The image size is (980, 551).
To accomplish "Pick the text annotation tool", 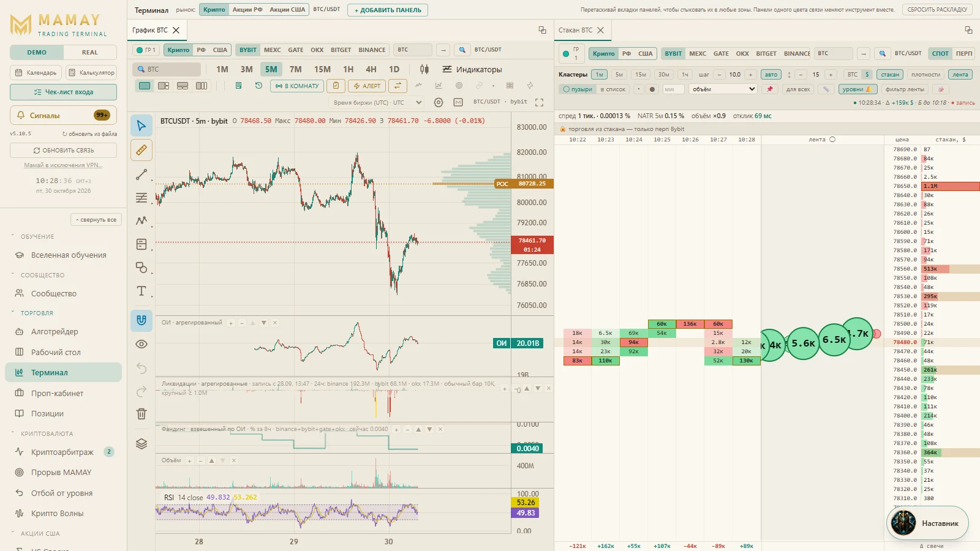I will [x=141, y=291].
